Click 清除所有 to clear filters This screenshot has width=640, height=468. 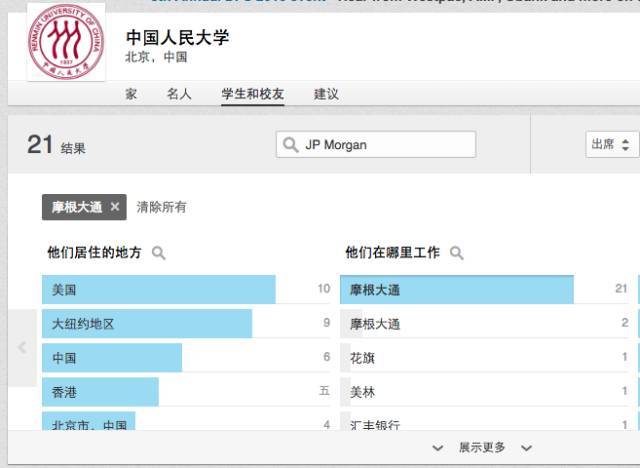pos(161,207)
